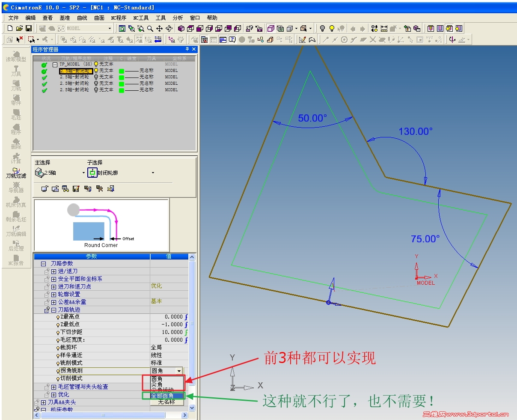
Task: Open the 刀具 cutter tool in sidebar
Action: click(x=16, y=71)
